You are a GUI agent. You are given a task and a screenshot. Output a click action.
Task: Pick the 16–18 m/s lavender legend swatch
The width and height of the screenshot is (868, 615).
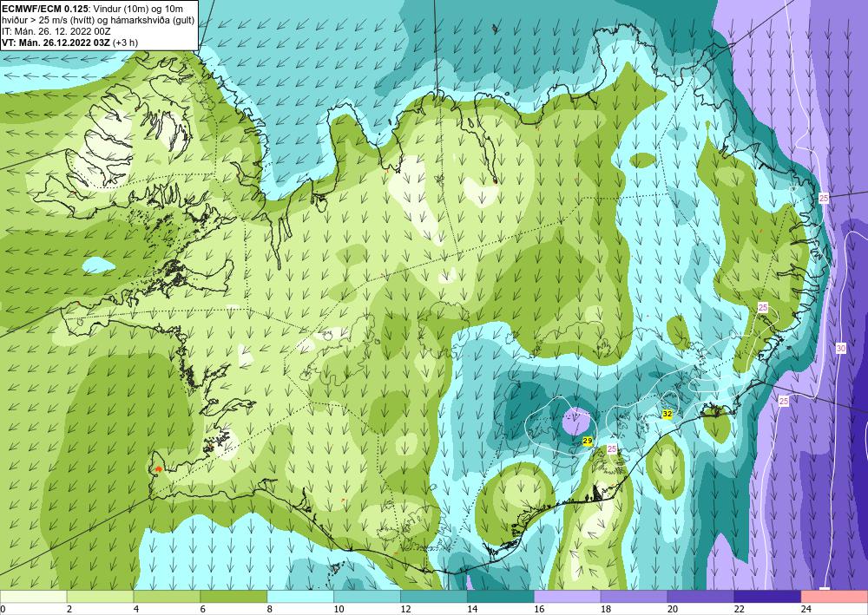pyautogui.click(x=568, y=597)
